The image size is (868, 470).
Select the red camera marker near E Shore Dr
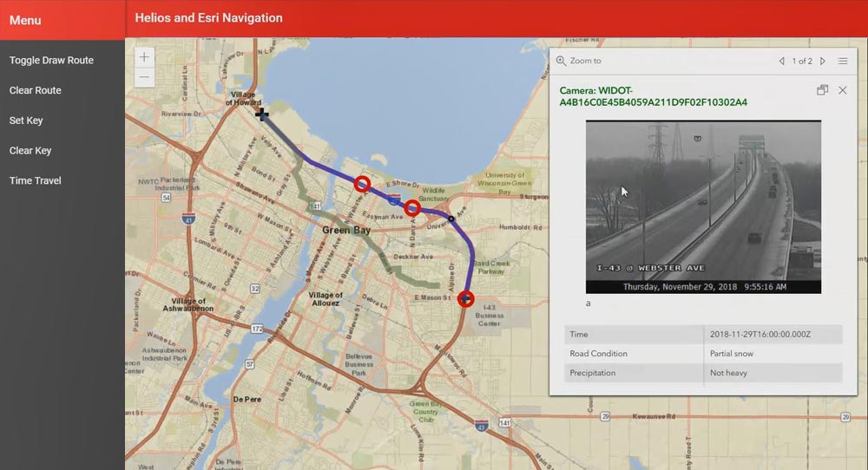[363, 184]
